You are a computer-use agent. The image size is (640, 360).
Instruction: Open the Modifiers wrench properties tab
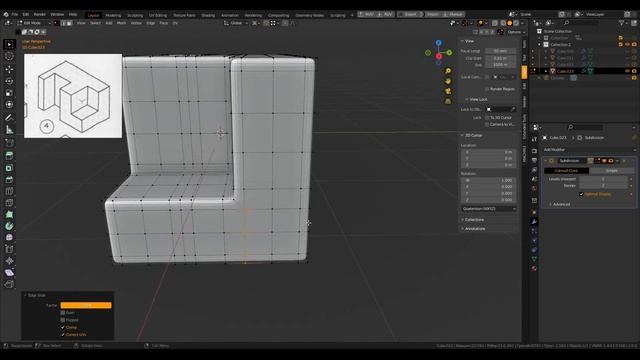coord(534,222)
